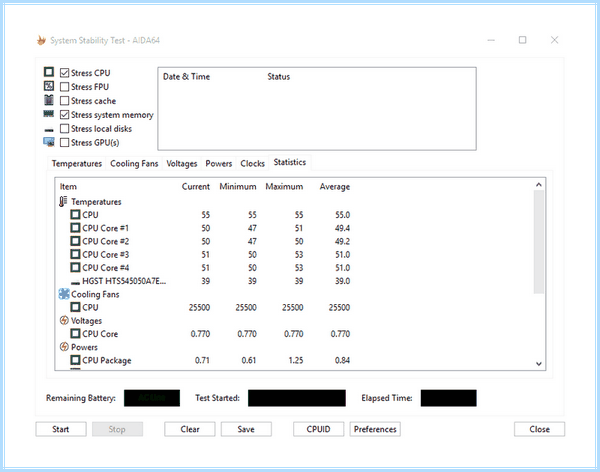This screenshot has width=600, height=472.
Task: Click the Average column header
Action: click(x=335, y=186)
